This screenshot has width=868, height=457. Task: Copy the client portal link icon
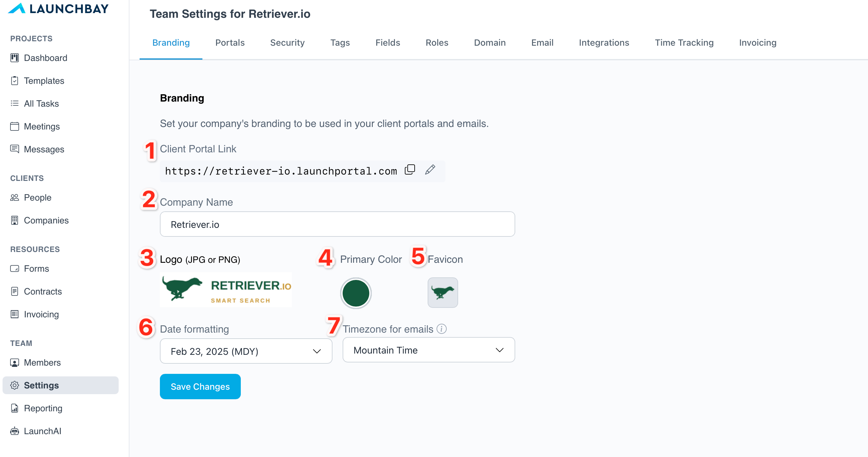point(410,169)
